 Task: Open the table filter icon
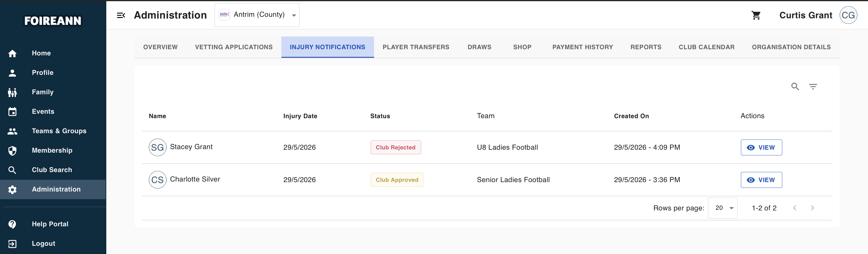coord(813,86)
